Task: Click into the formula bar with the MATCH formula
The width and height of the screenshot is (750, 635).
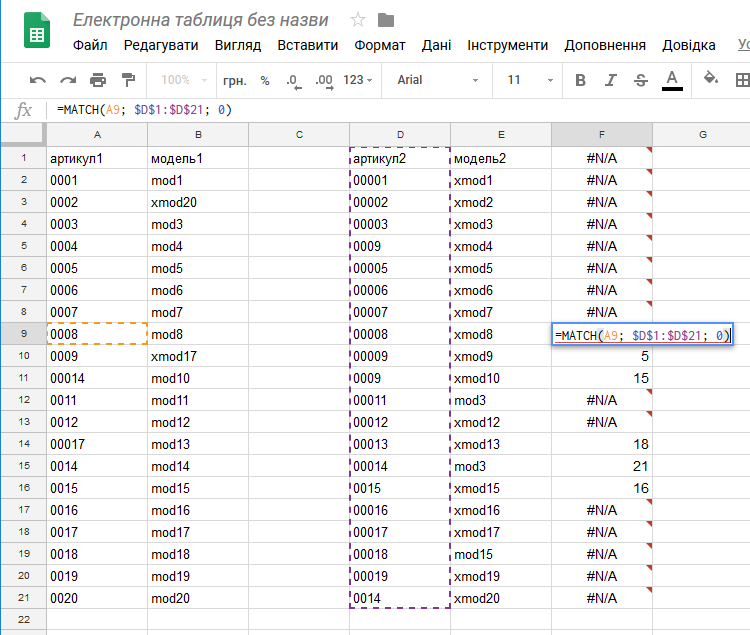Action: 397,110
